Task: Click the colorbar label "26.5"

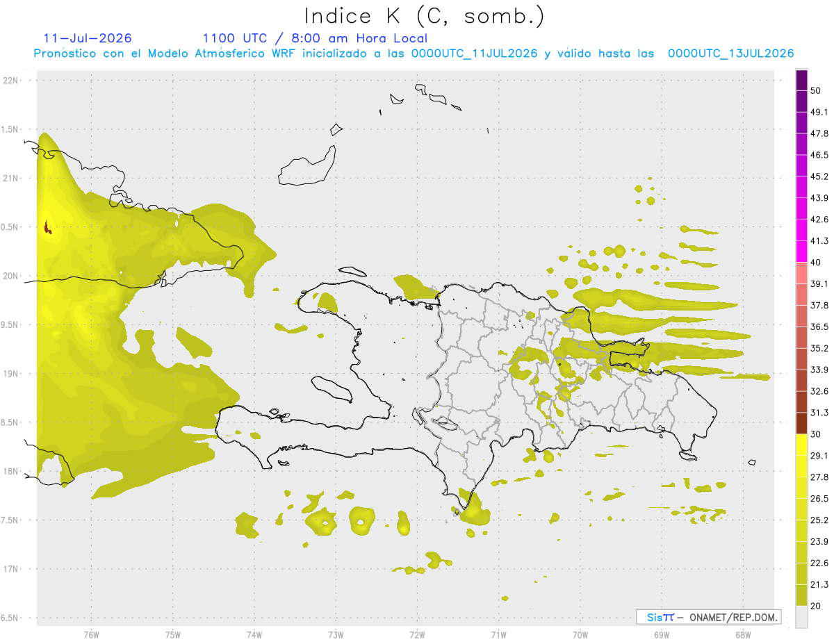Action: coord(819,499)
